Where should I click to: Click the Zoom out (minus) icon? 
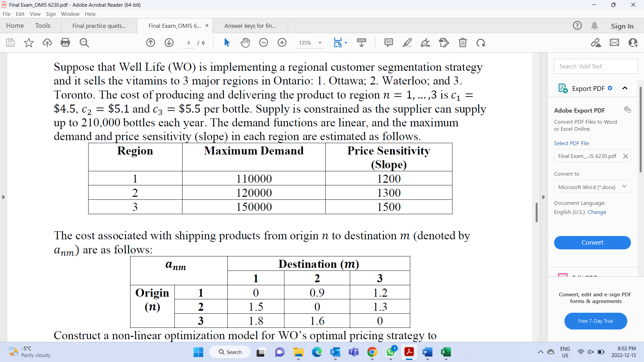tap(264, 43)
